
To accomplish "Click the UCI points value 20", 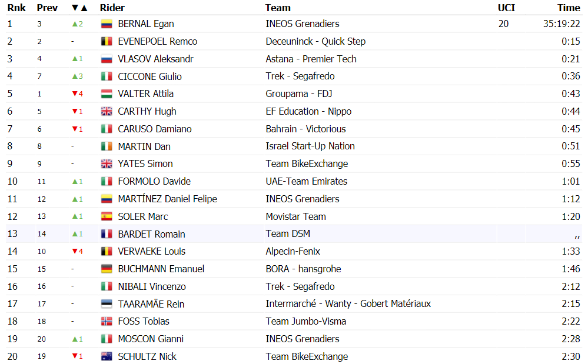I will click(x=503, y=24).
